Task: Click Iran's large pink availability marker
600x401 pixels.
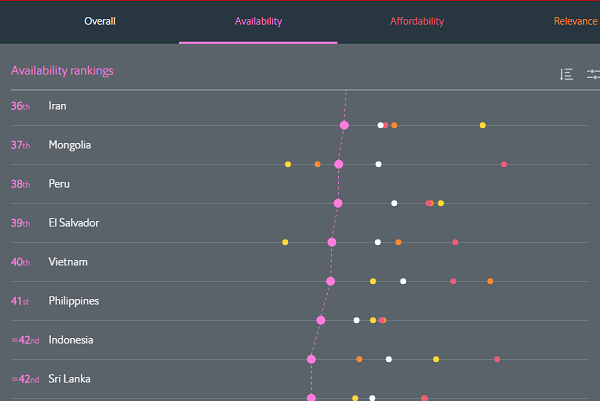Action: coord(344,125)
